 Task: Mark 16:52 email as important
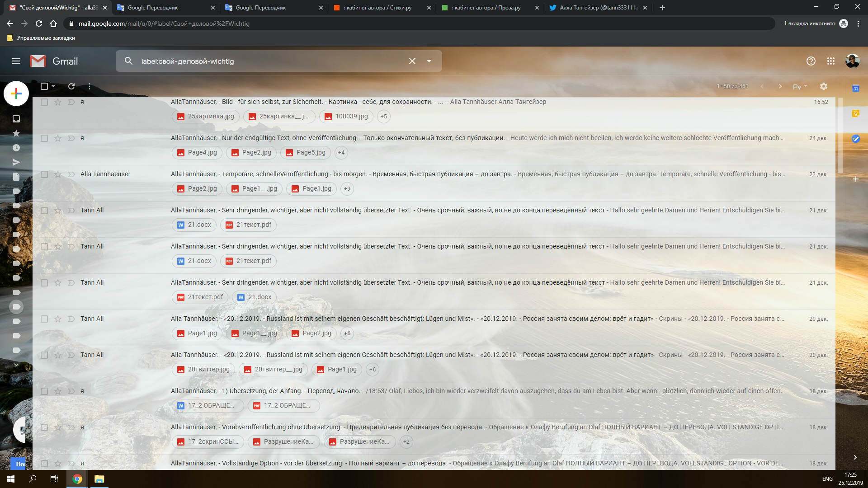71,102
